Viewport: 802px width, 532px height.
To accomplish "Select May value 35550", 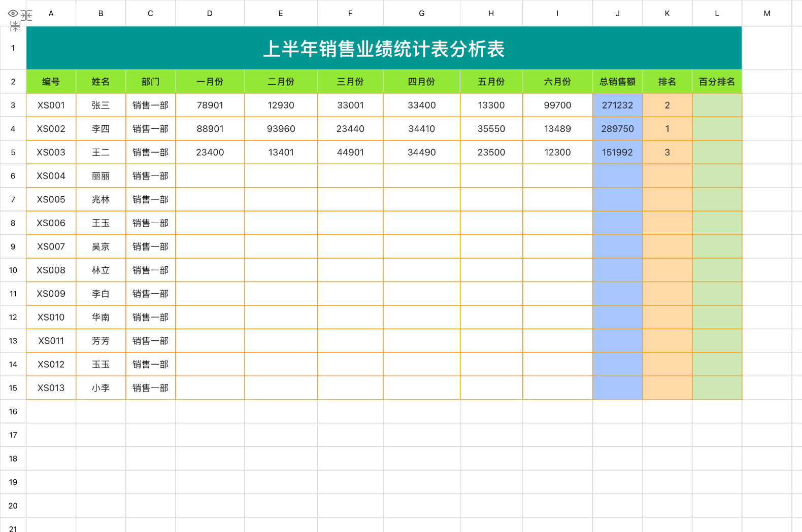I will 491,129.
